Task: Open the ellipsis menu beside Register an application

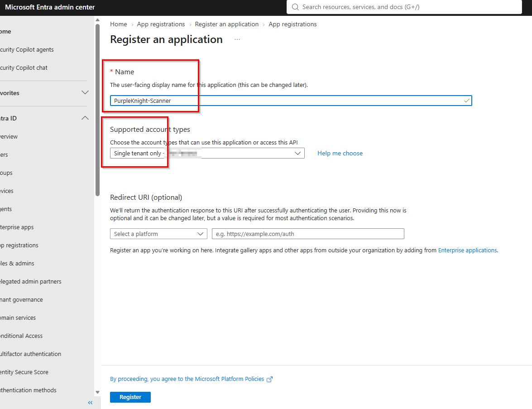Action: (x=237, y=39)
